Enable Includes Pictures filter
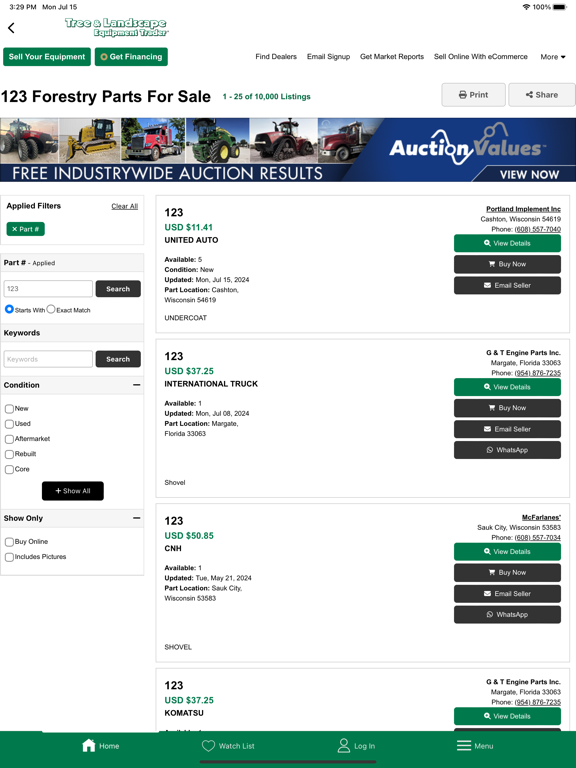Image resolution: width=576 pixels, height=768 pixels. (9, 557)
